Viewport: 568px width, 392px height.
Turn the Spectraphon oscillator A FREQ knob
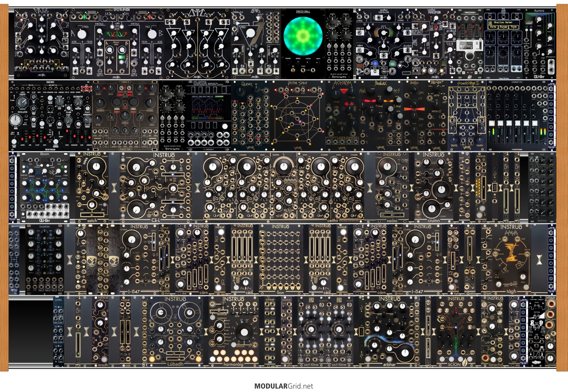click(82, 34)
